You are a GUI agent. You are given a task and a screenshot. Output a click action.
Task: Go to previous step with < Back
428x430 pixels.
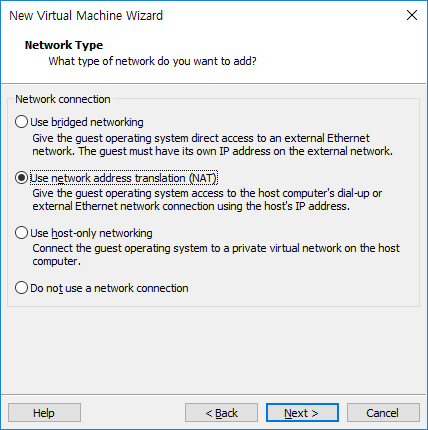click(221, 413)
